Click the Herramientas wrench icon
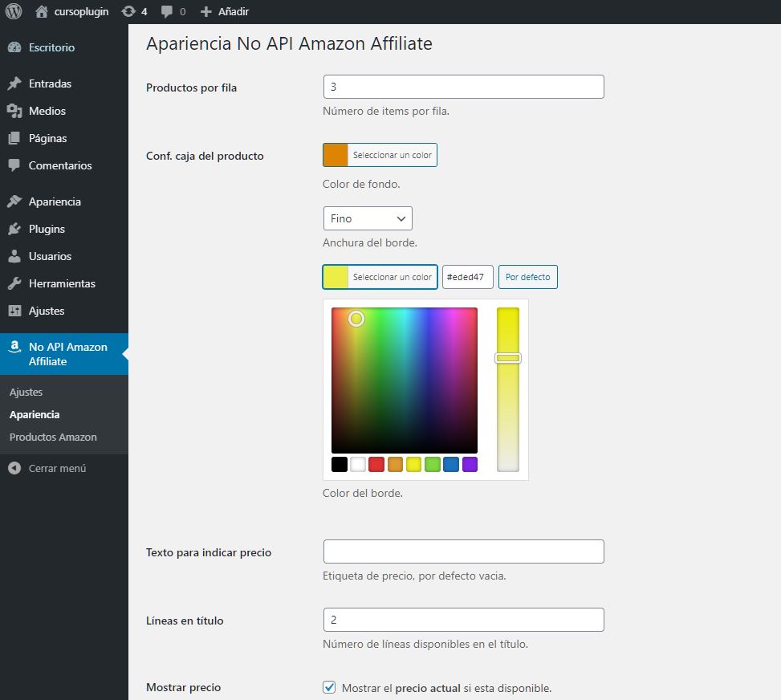781x700 pixels. (x=14, y=283)
